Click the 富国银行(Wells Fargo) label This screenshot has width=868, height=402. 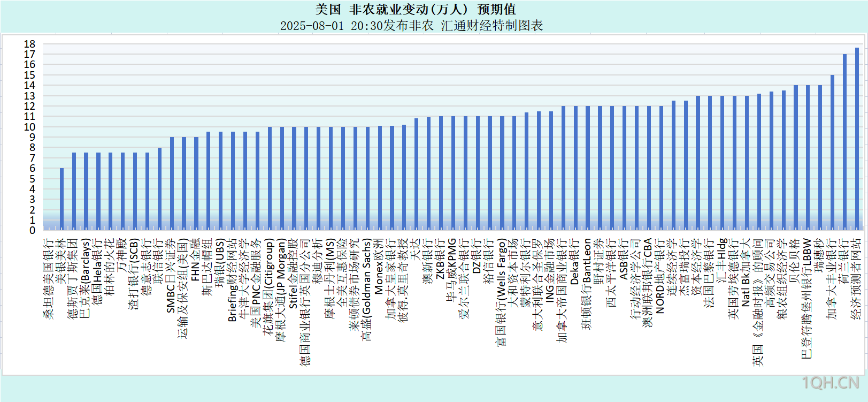[502, 293]
